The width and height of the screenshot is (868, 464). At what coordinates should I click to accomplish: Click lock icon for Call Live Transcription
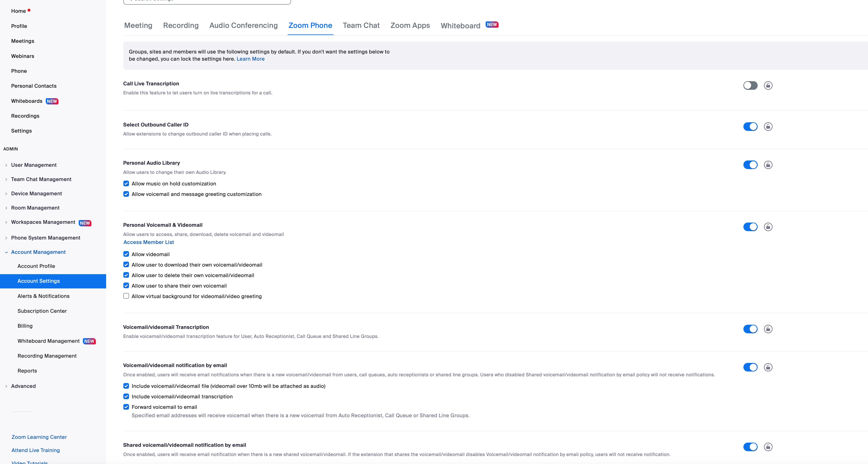pyautogui.click(x=768, y=86)
